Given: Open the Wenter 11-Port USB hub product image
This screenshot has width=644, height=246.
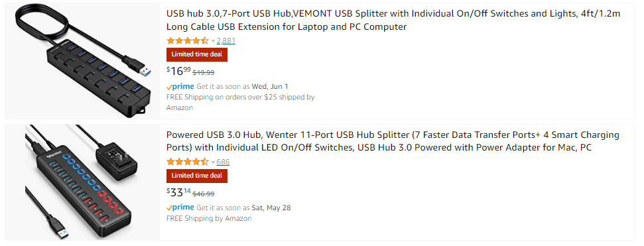Looking at the screenshot, I should point(82,182).
